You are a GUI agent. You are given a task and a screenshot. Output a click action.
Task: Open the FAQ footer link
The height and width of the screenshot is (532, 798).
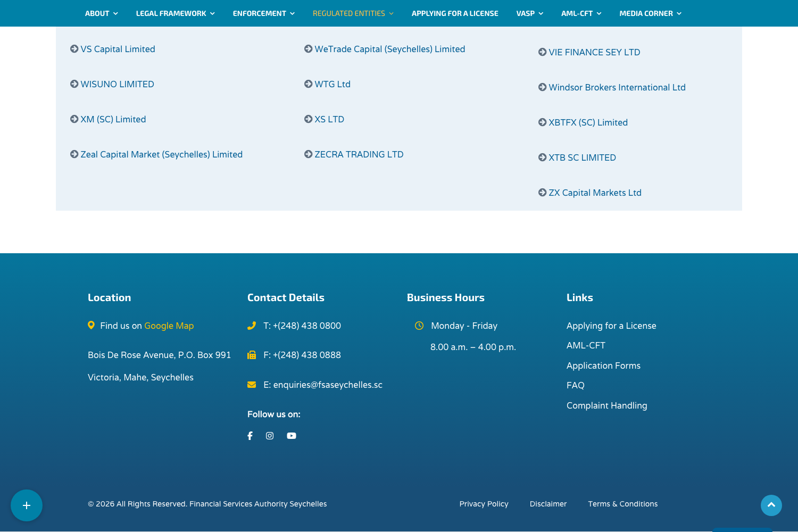pyautogui.click(x=576, y=385)
